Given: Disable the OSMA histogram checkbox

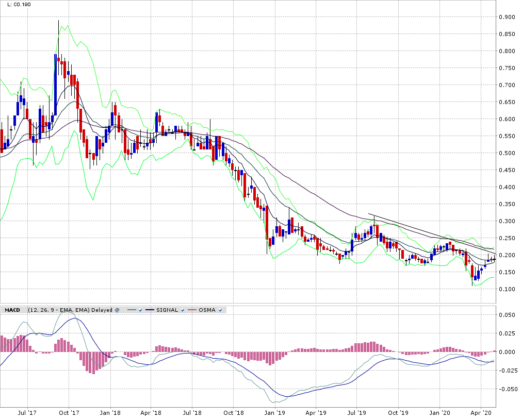Looking at the screenshot, I should pyautogui.click(x=221, y=310).
